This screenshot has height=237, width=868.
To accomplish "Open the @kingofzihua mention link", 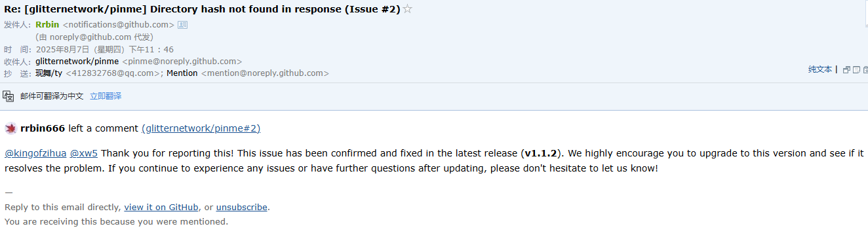I will click(x=35, y=153).
